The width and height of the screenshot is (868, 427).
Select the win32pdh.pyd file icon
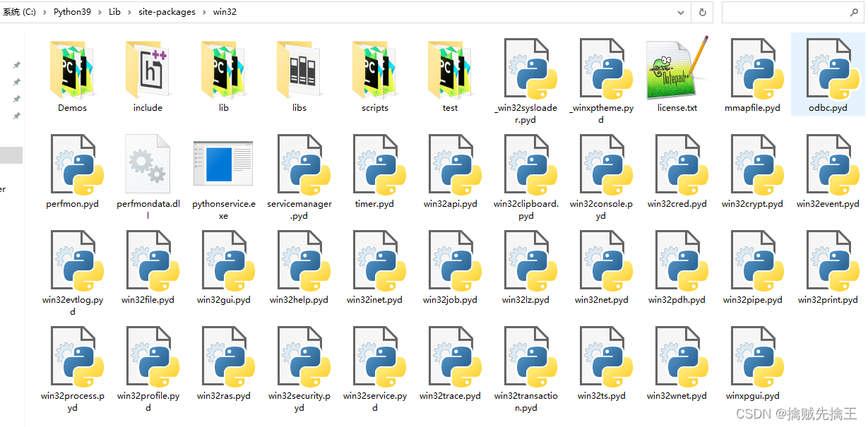coord(682,261)
